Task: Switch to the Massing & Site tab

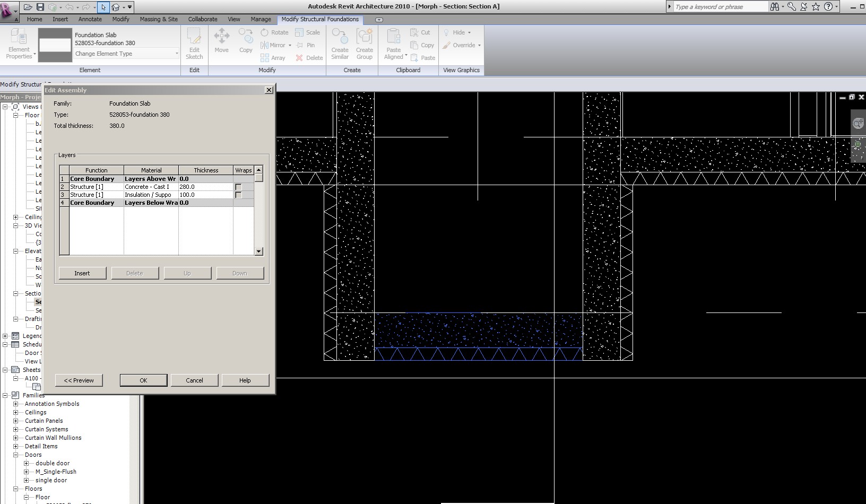Action: pos(159,19)
